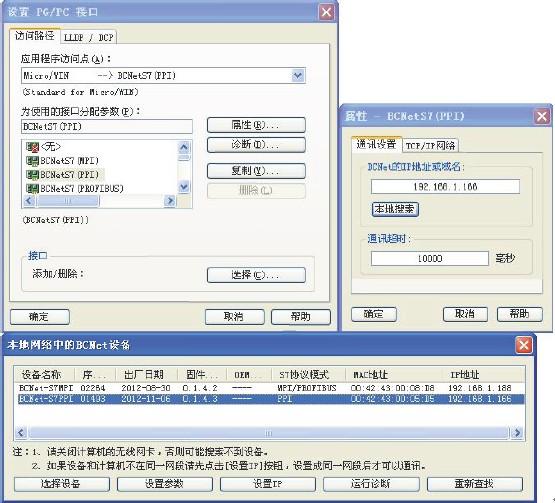
Task: Click the OEM column header
Action: pos(249,375)
